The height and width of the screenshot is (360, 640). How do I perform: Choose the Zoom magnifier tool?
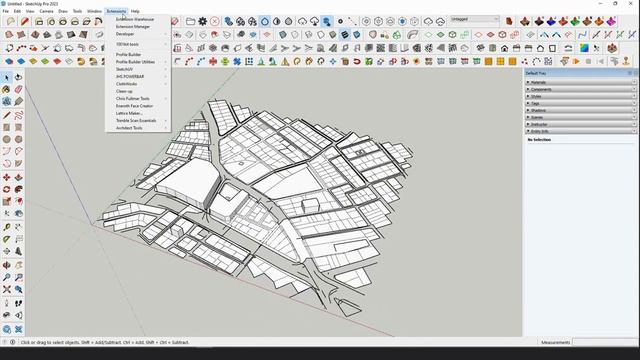[x=7, y=278]
